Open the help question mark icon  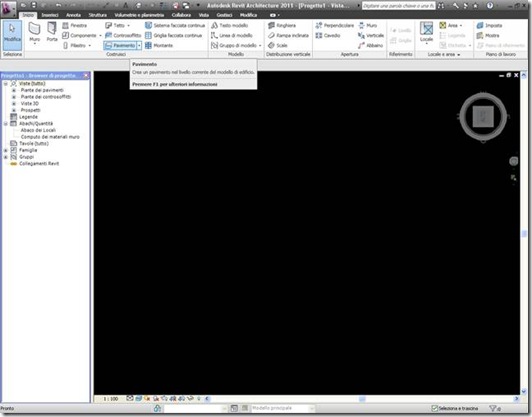(490, 5)
